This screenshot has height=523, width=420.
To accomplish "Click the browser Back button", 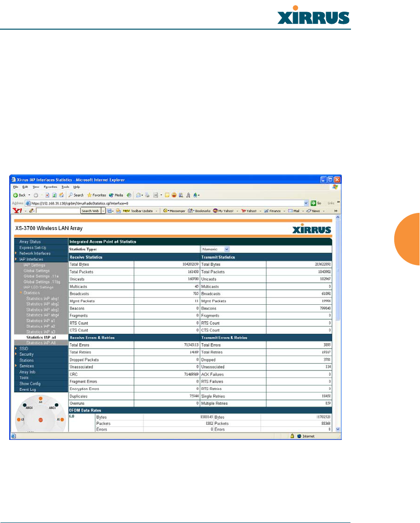I will [19, 195].
